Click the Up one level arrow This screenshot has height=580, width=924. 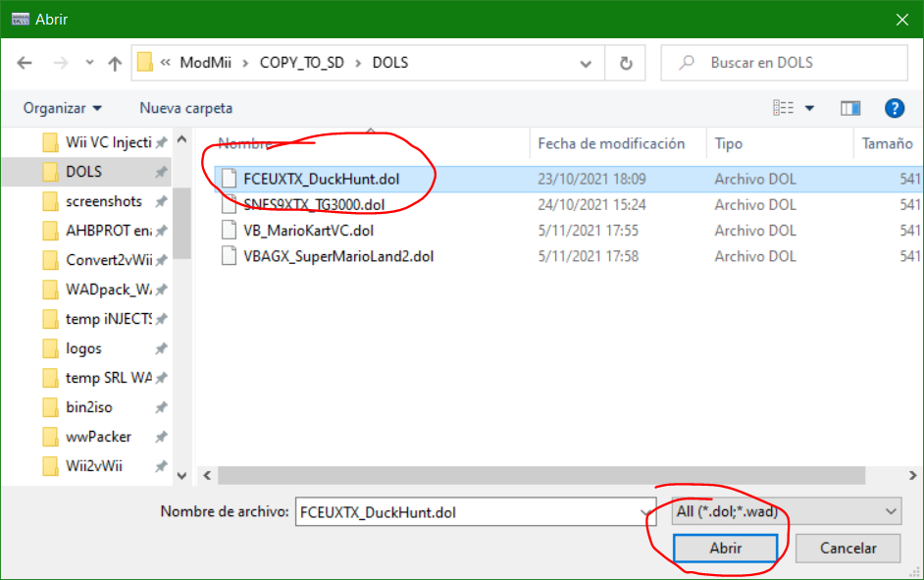[115, 63]
